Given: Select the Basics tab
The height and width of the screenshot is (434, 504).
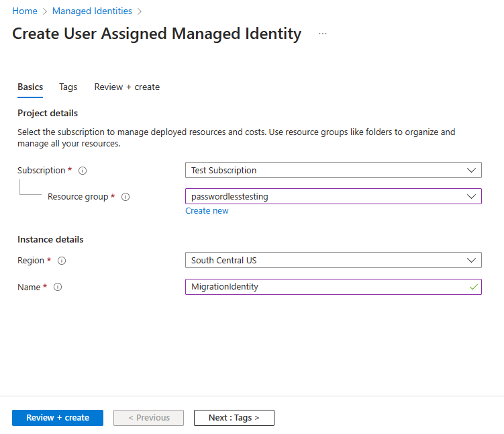Looking at the screenshot, I should [30, 87].
